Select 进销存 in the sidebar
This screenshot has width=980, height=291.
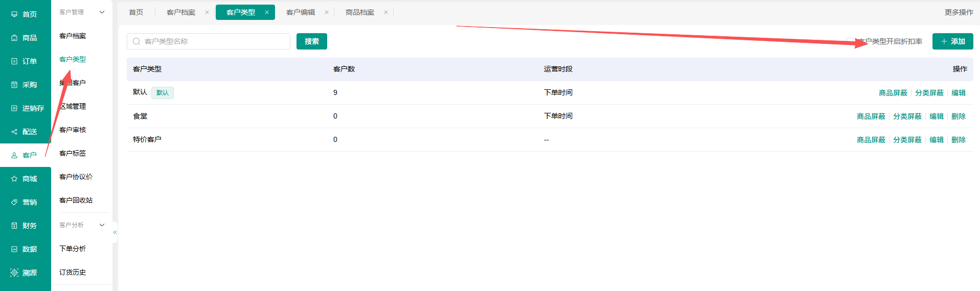(x=25, y=108)
